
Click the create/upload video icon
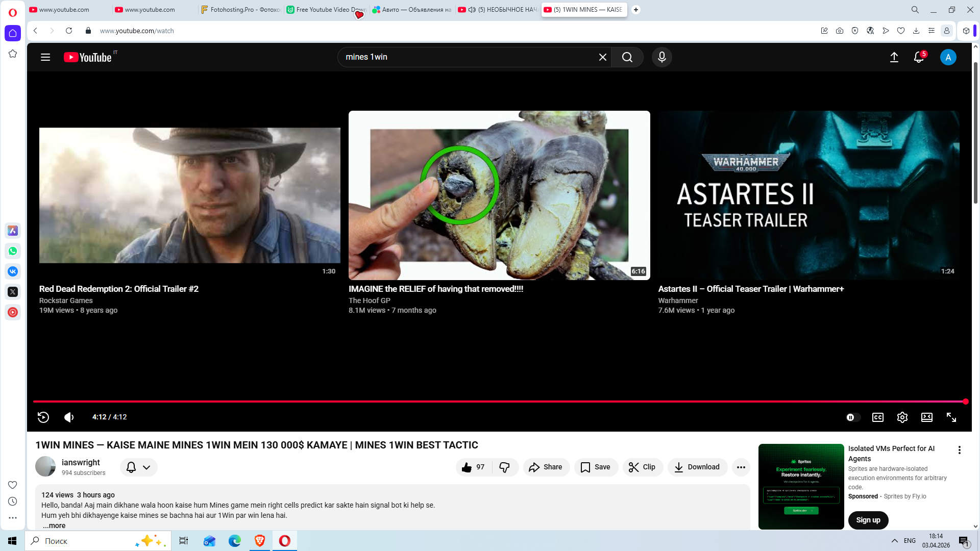pos(894,57)
